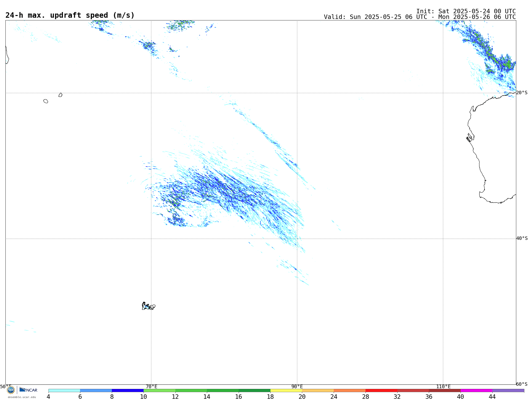Click the small island outline nearest 20°S line
This screenshot has height=400, width=532.
(60, 95)
